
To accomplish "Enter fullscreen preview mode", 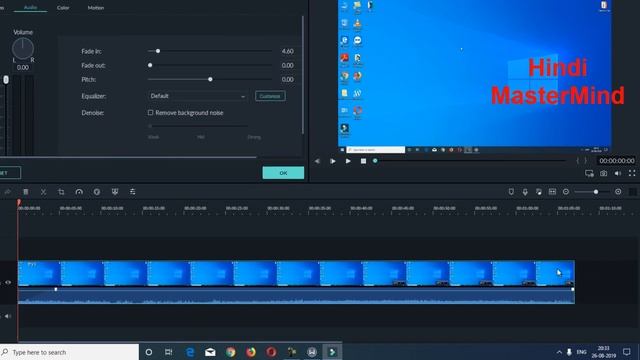I will (632, 173).
